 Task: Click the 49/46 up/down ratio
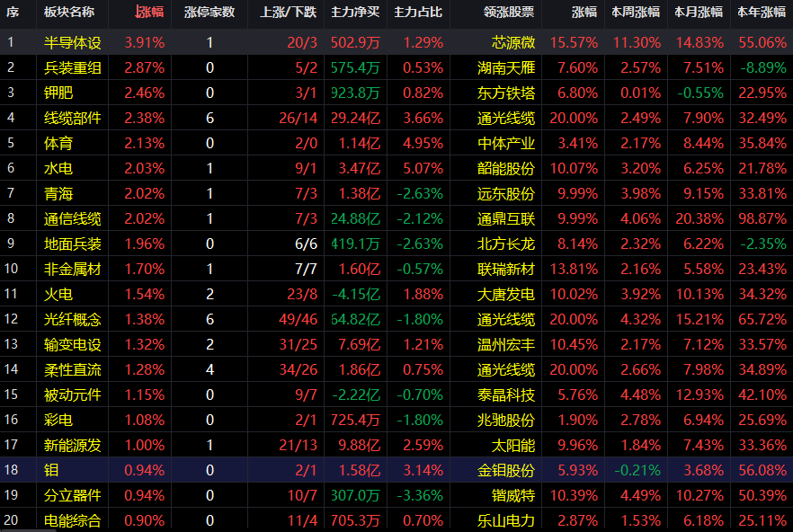coord(298,320)
